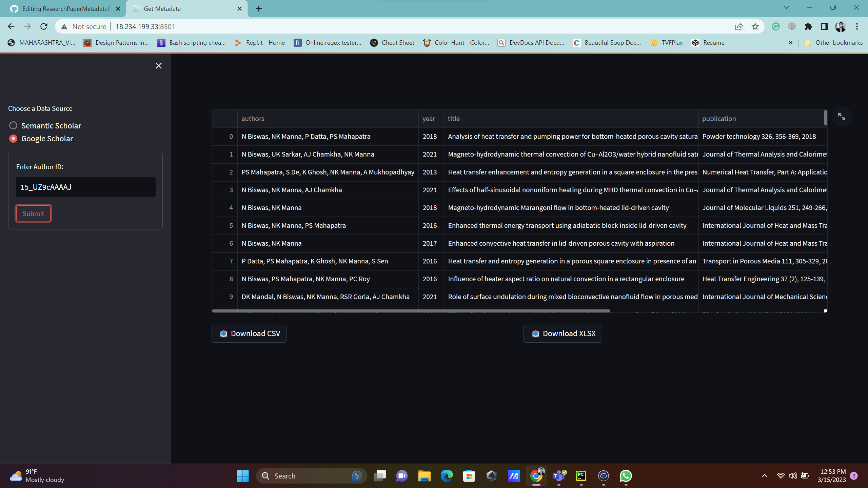This screenshot has height=488, width=868.
Task: Open the Cheat Sheet bookmark
Action: (392, 43)
